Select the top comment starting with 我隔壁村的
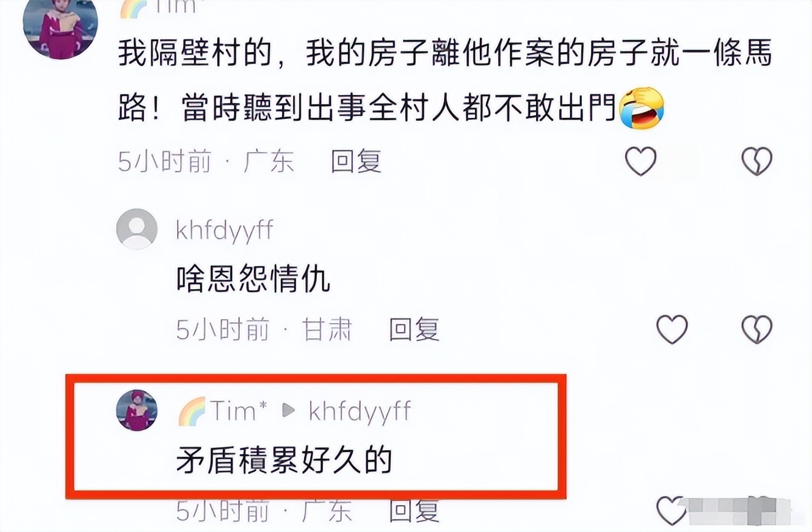The height and width of the screenshot is (532, 812). [x=445, y=81]
